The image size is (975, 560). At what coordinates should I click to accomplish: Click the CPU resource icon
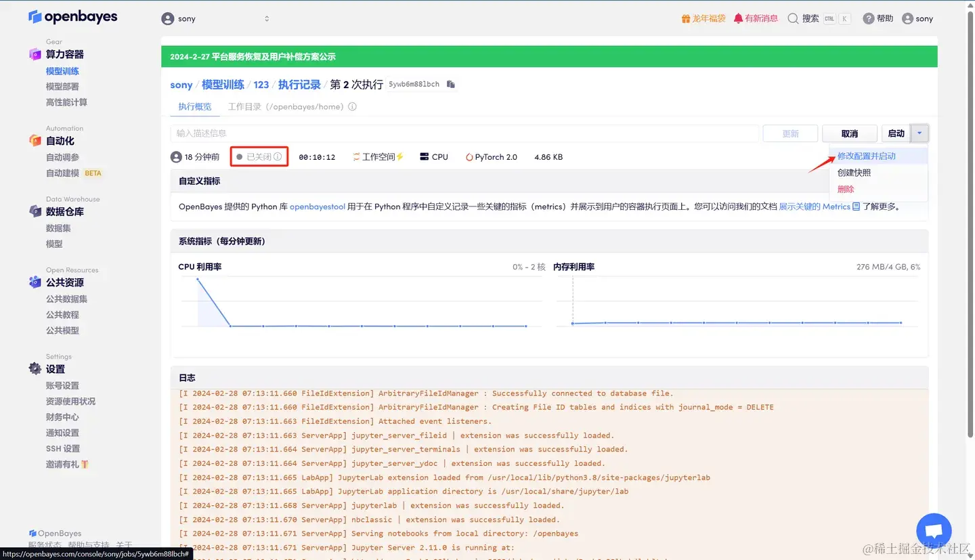[424, 156]
